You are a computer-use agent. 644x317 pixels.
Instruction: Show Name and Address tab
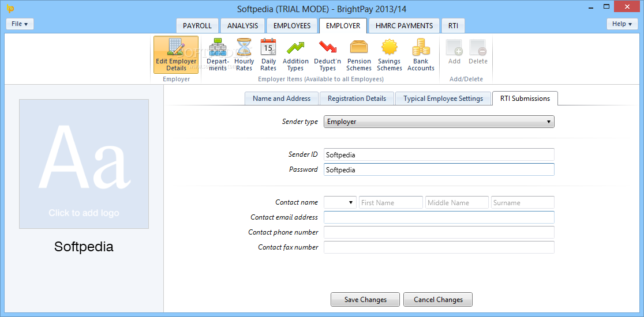(x=281, y=99)
